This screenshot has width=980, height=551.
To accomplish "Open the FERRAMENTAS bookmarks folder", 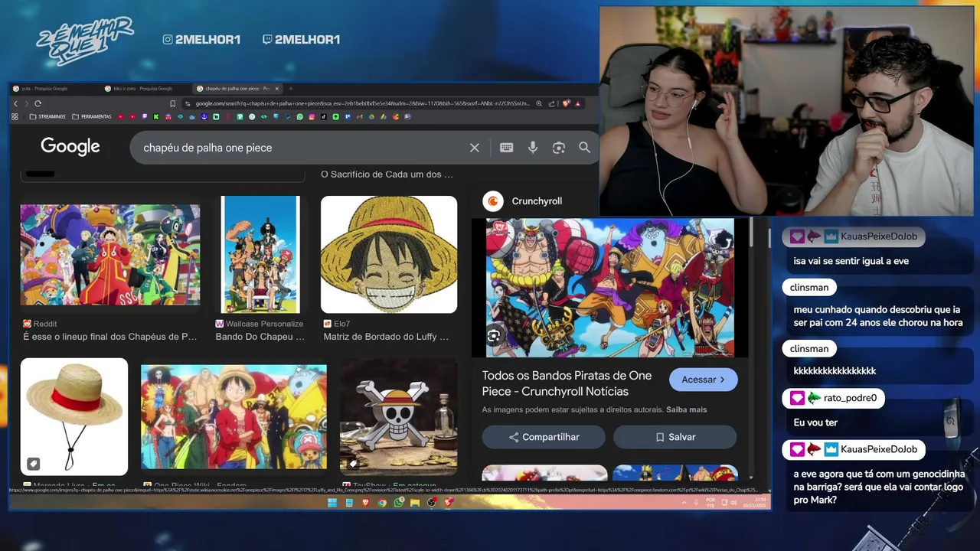I will point(91,116).
